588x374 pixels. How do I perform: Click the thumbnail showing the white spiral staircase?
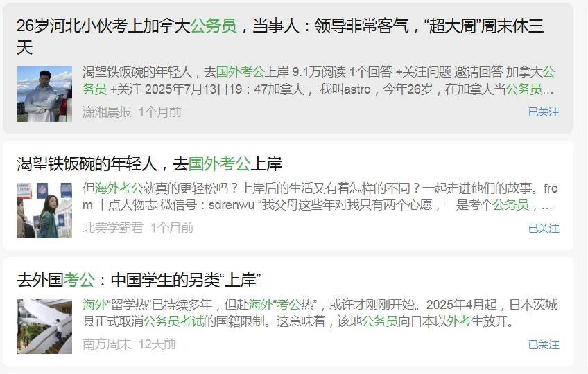44,326
